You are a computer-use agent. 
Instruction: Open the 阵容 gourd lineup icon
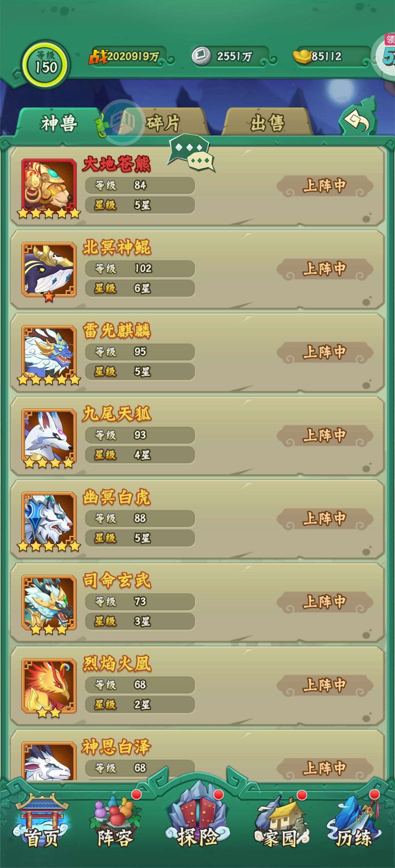tap(115, 821)
